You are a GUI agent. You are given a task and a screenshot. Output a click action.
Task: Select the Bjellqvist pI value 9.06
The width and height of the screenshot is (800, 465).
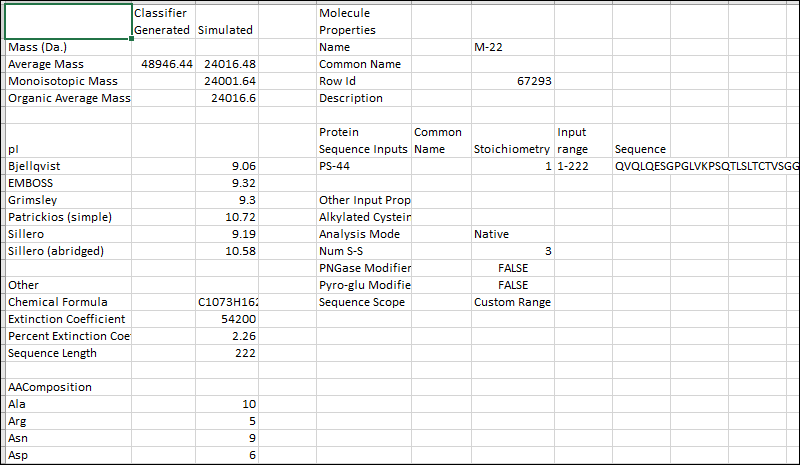pos(226,166)
